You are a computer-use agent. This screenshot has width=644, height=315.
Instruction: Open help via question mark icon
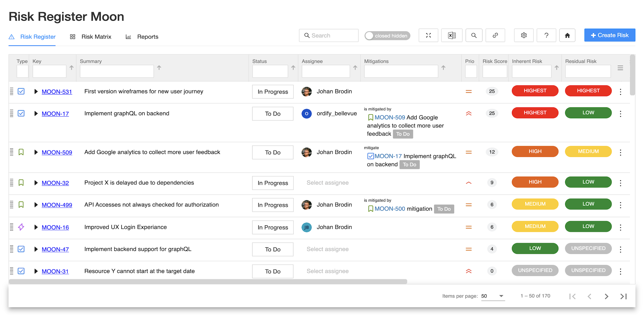pyautogui.click(x=546, y=35)
